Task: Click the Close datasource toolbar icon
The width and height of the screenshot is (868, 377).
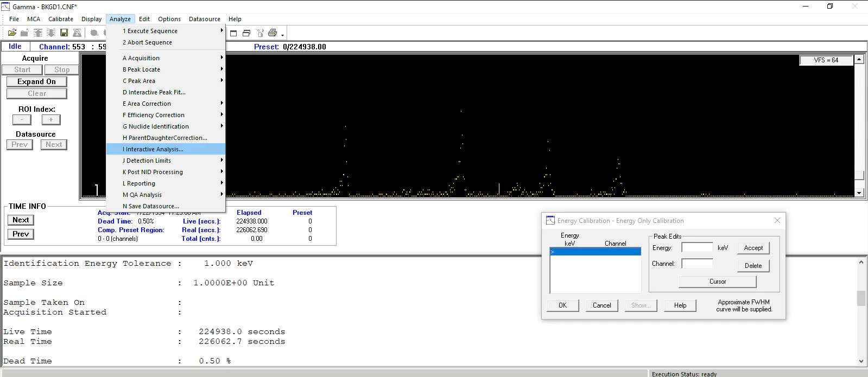Action: pos(24,33)
